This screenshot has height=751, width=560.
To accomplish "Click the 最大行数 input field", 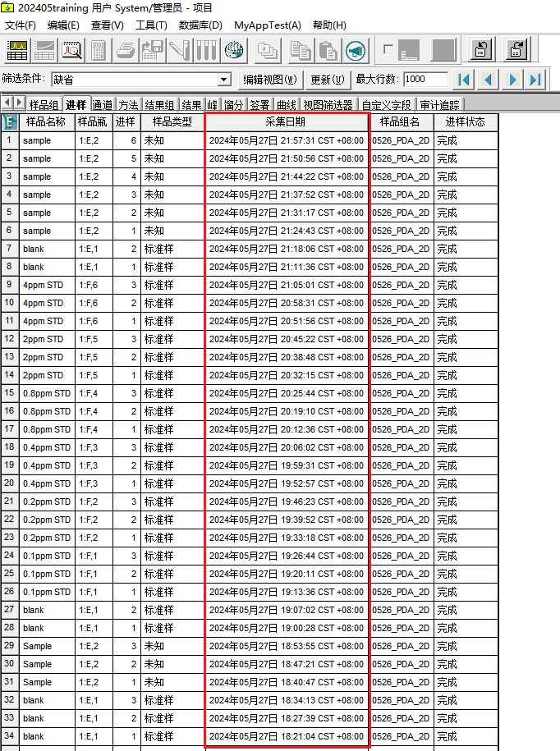I will (x=426, y=79).
